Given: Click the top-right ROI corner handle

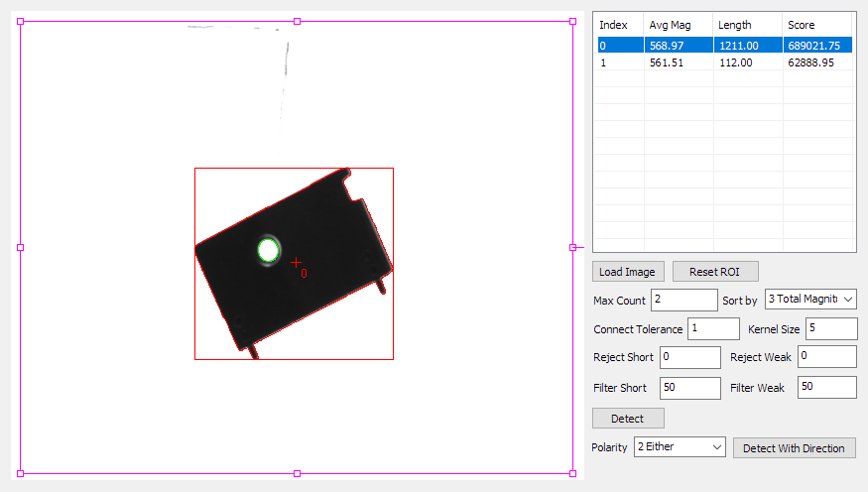Looking at the screenshot, I should coord(573,22).
